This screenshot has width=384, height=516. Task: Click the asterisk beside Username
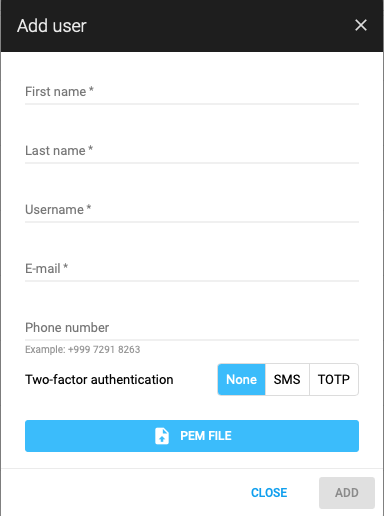click(89, 207)
